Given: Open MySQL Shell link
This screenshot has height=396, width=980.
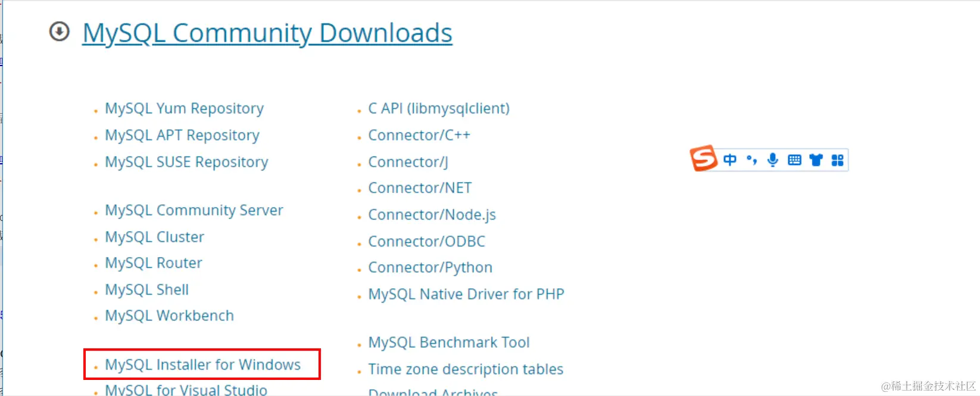Looking at the screenshot, I should pos(147,289).
